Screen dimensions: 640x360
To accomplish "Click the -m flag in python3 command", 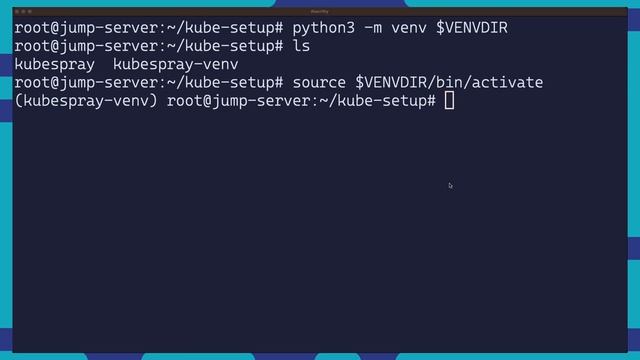I will pos(373,28).
